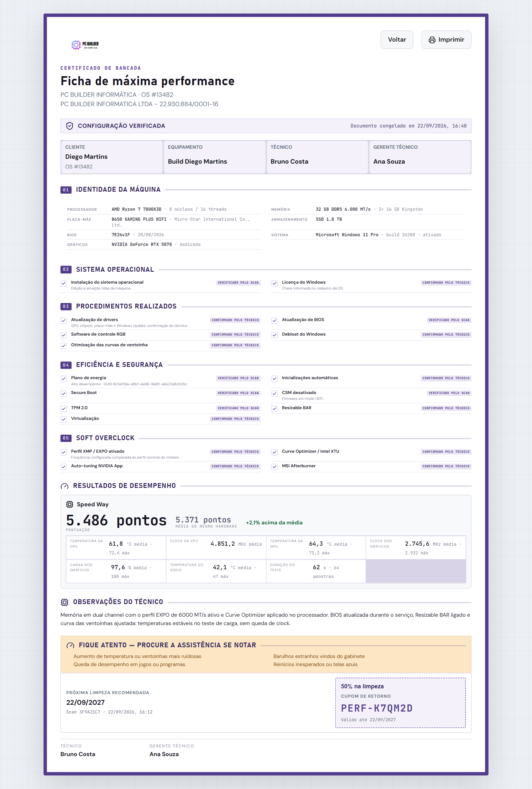Toggle the Atualização de drivers checkbox
This screenshot has height=789, width=532.
(x=64, y=321)
